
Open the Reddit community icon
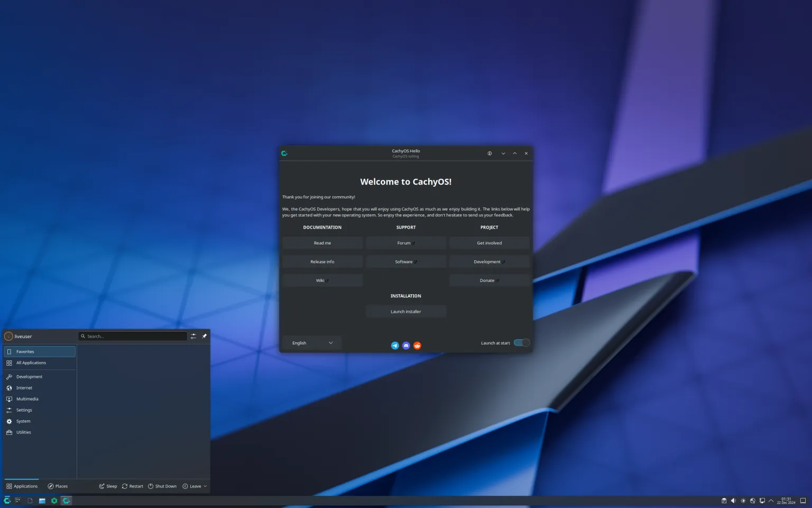click(x=417, y=346)
